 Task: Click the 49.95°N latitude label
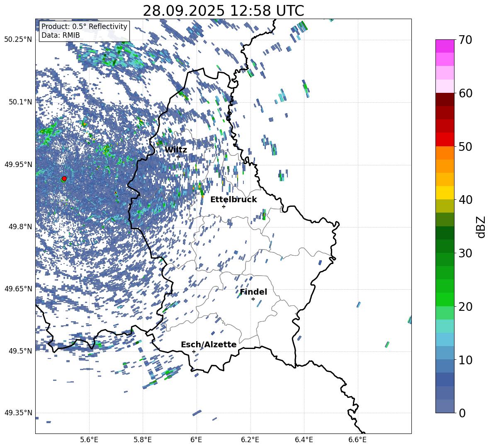tap(18, 164)
